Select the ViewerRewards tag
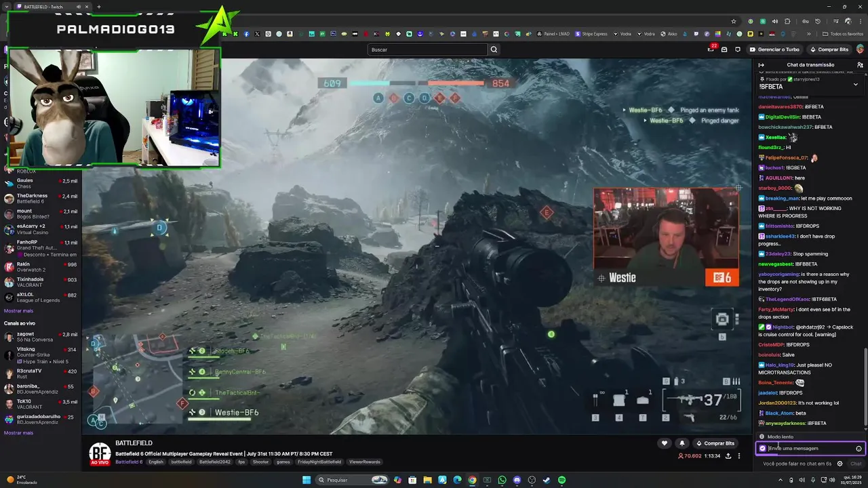This screenshot has width=868, height=488. pos(365,462)
